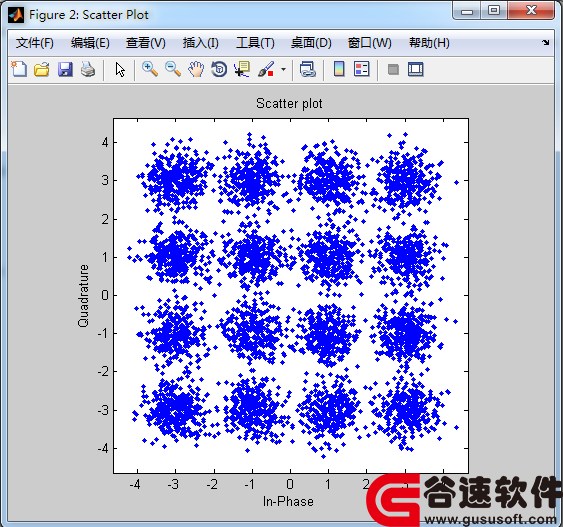This screenshot has height=527, width=563.
Task: Click the 'Quadrature' y-axis label
Action: (x=83, y=296)
